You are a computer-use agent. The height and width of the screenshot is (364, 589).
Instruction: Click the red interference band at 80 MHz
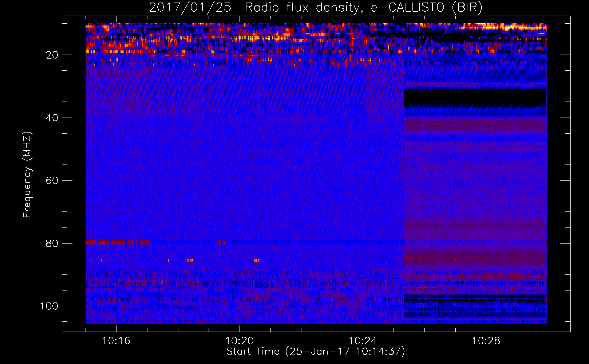pyautogui.click(x=119, y=242)
